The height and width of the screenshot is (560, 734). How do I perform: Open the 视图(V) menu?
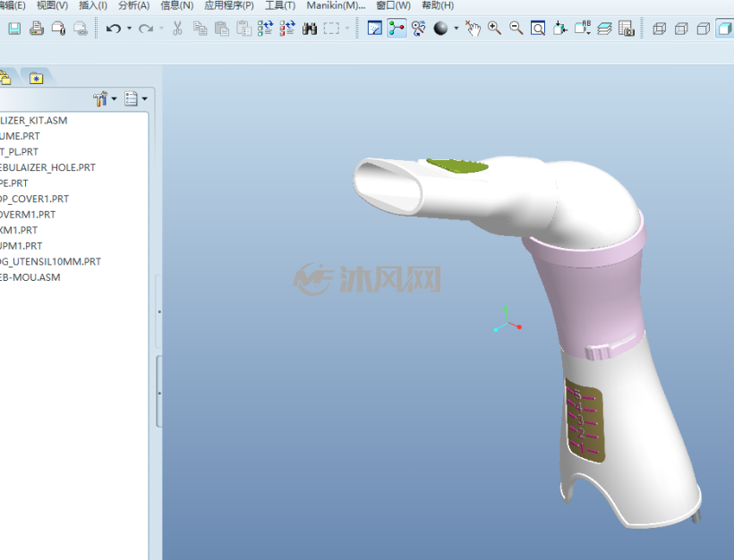click(x=53, y=5)
